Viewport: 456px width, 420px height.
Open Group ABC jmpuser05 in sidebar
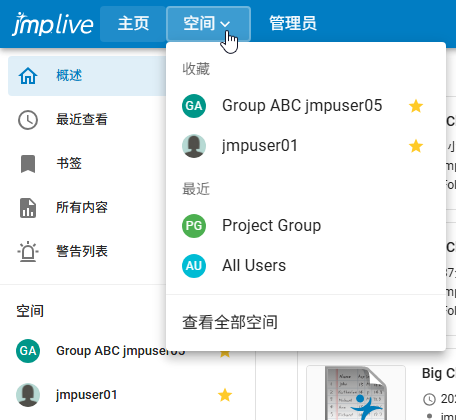click(x=120, y=351)
